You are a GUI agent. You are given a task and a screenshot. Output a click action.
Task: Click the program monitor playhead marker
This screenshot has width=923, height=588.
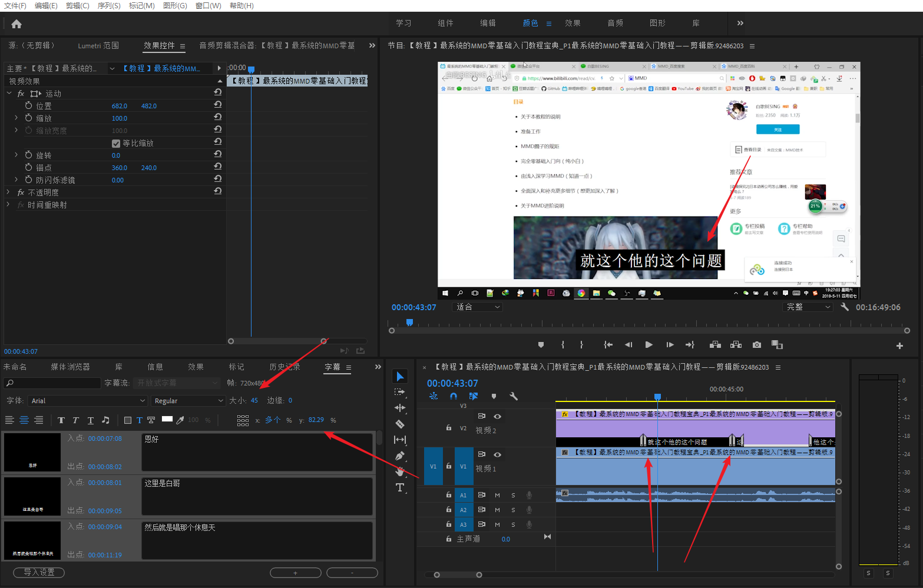coord(409,322)
